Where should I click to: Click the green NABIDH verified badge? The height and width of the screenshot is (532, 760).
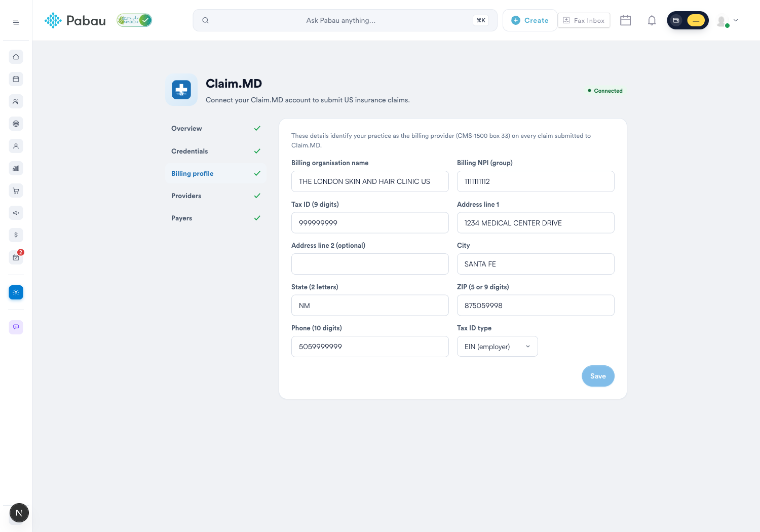pyautogui.click(x=134, y=20)
